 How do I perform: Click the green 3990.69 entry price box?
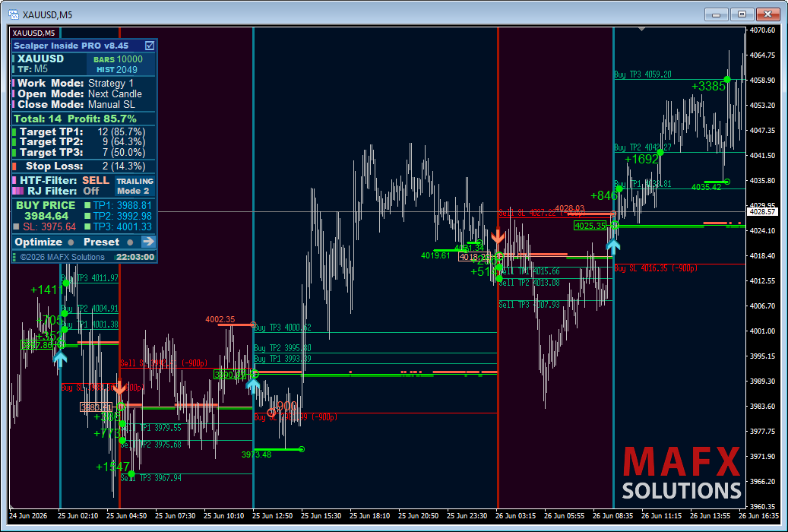(x=229, y=374)
